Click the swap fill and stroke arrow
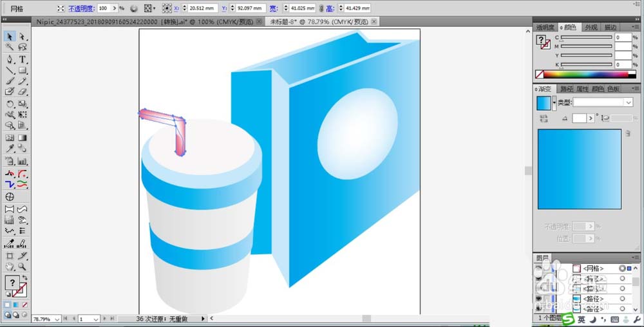 (x=24, y=278)
